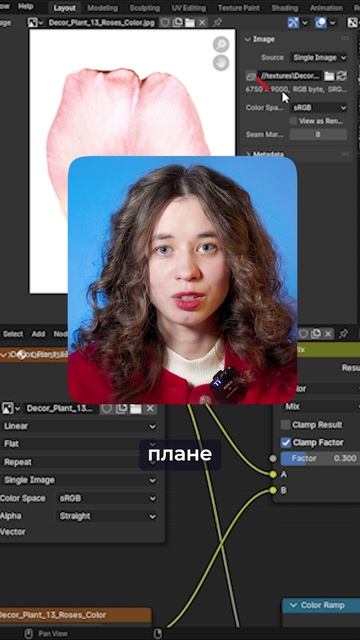Image resolution: width=360 pixels, height=640 pixels.
Task: Open image datablock browse dropdown in editor header
Action: click(x=35, y=22)
